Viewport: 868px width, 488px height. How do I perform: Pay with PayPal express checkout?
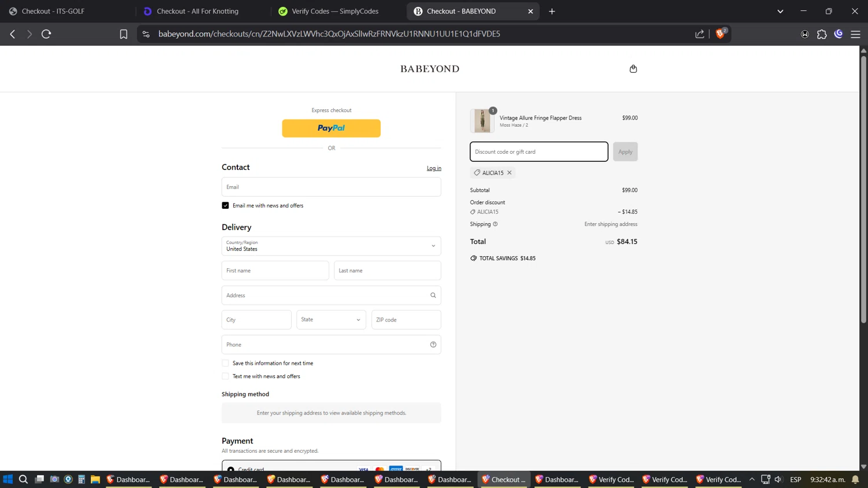click(x=331, y=128)
